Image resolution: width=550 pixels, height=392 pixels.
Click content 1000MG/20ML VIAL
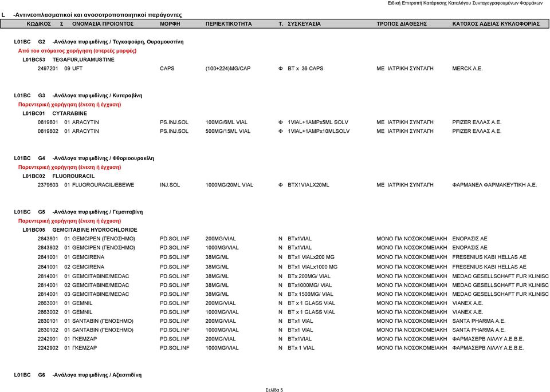click(x=229, y=185)
